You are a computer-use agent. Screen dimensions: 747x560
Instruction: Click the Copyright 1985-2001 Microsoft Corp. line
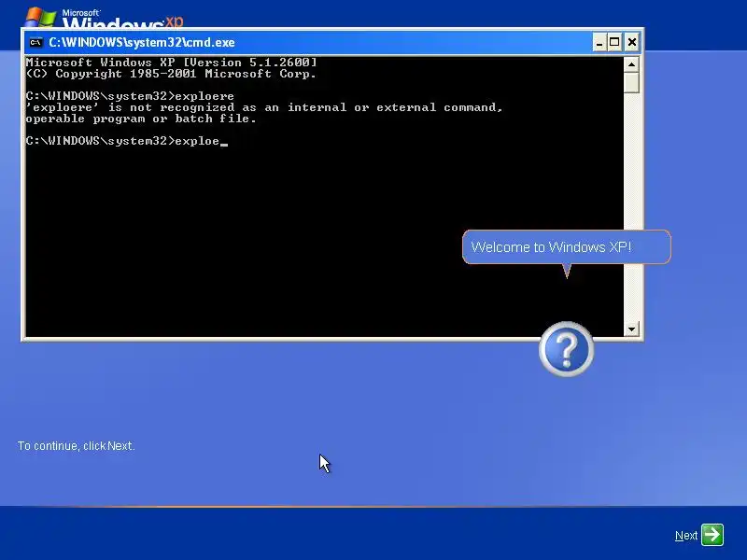coord(171,74)
